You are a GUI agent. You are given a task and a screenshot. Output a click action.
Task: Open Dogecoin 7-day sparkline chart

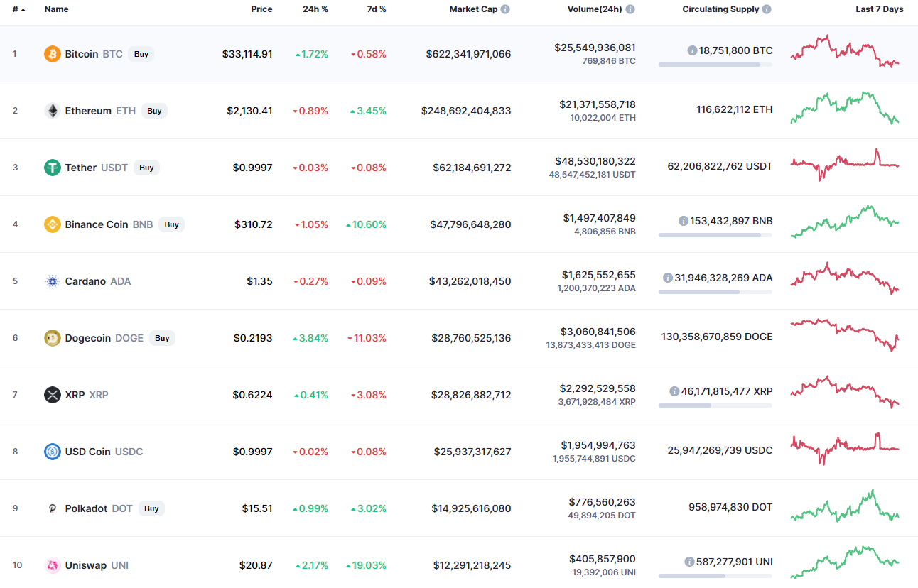click(845, 334)
